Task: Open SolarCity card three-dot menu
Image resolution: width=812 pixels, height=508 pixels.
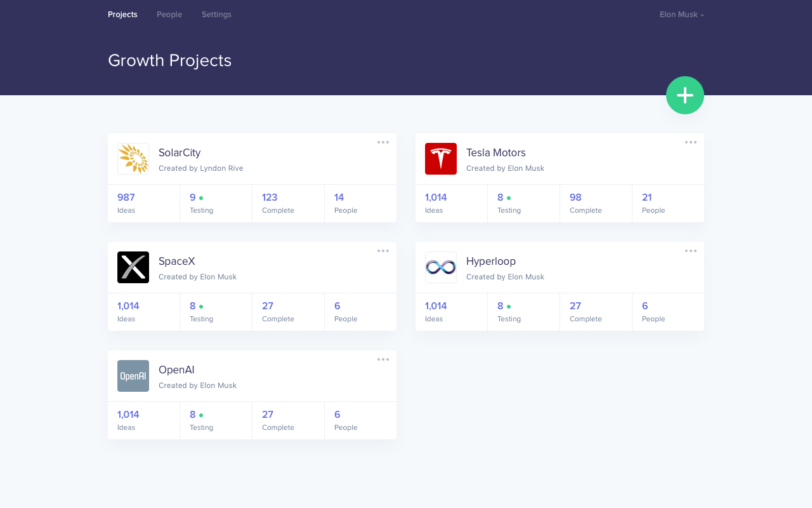Action: (383, 142)
